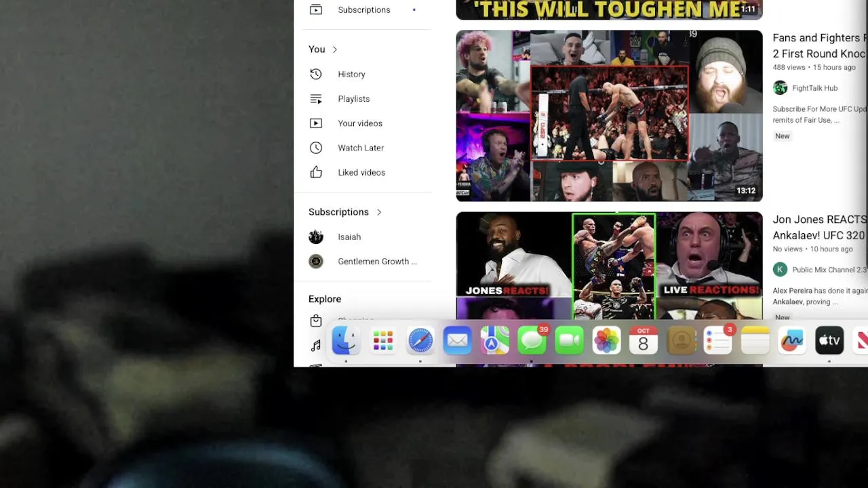Click the New badge under FightTalk Hub video

pos(783,136)
